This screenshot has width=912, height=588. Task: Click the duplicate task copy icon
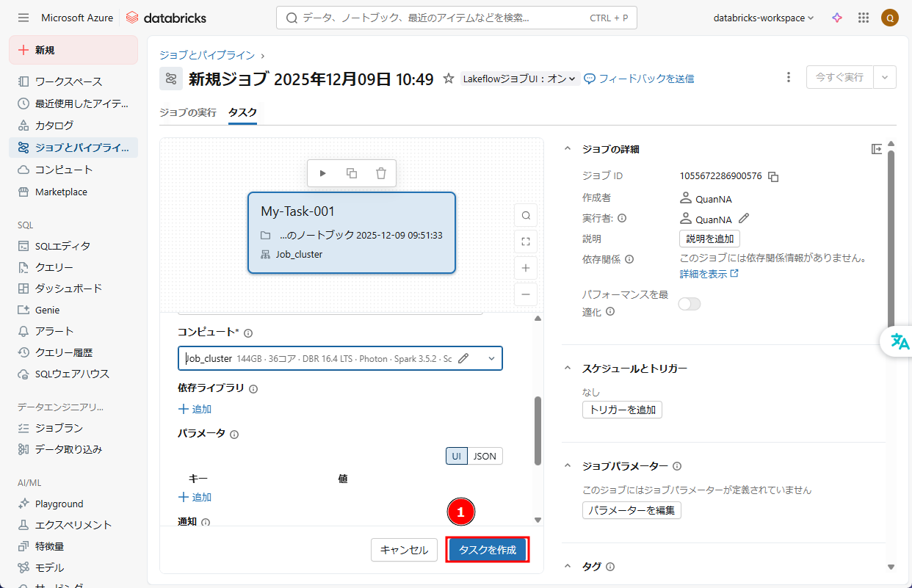coord(352,173)
